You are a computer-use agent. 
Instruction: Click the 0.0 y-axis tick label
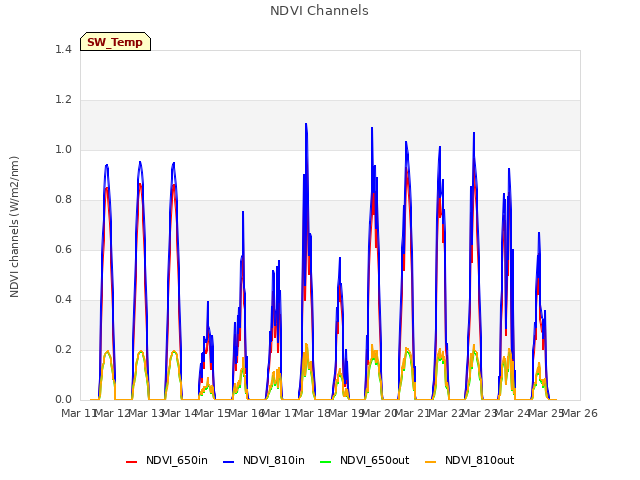click(x=63, y=400)
